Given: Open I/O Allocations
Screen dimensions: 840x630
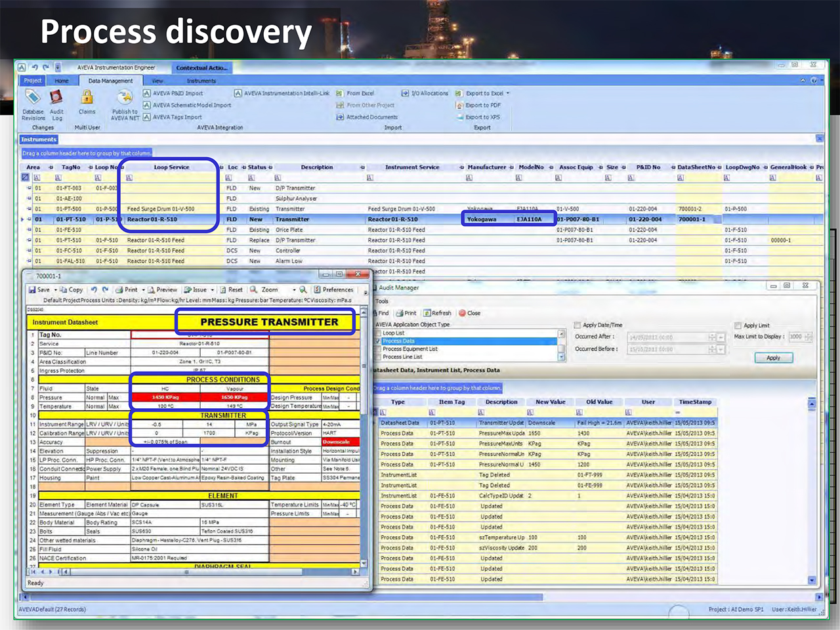Looking at the screenshot, I should coord(425,93).
